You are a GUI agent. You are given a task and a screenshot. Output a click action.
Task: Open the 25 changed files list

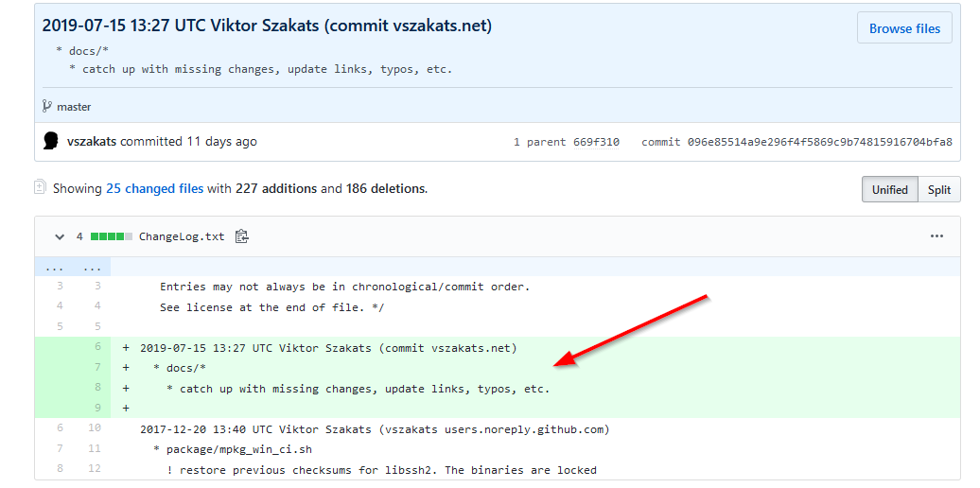tap(154, 188)
